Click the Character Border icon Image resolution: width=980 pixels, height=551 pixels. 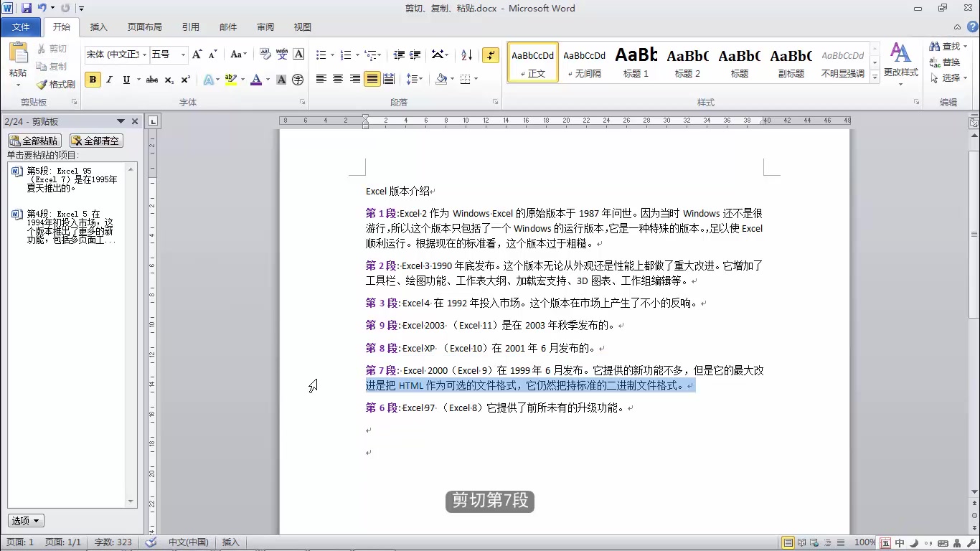click(x=298, y=55)
